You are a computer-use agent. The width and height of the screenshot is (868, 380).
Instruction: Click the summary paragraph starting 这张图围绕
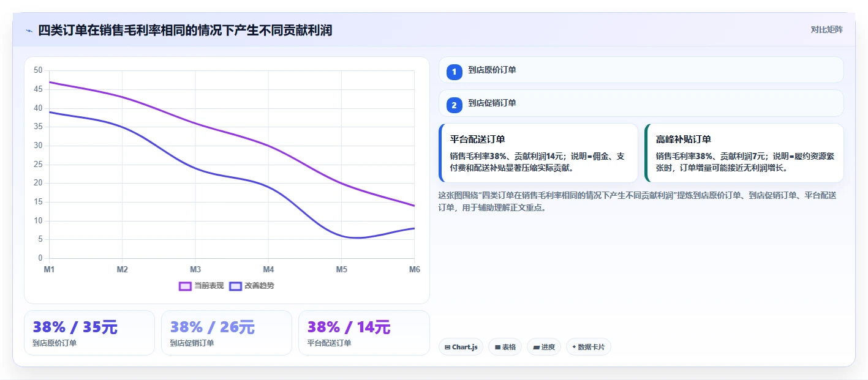pos(638,201)
